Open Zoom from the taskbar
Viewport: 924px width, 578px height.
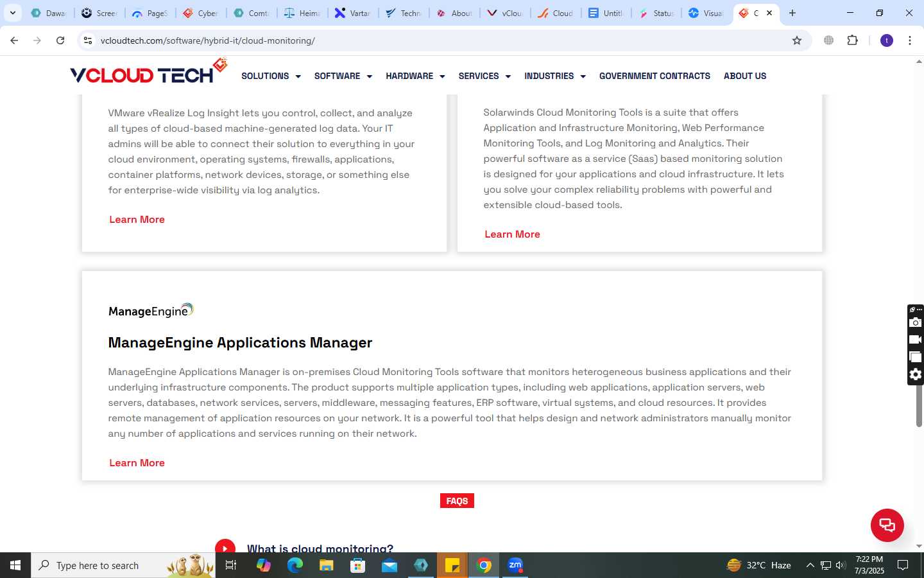tap(515, 565)
